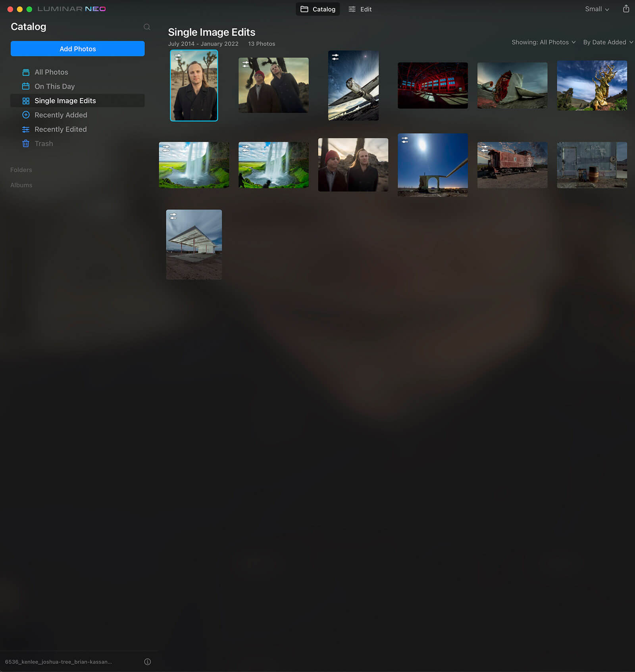Click the Trash bin icon in sidebar
The width and height of the screenshot is (635, 672).
click(x=26, y=144)
